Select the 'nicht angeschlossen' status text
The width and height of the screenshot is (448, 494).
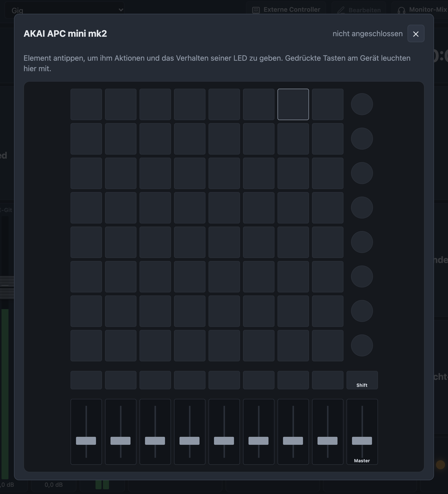click(367, 34)
